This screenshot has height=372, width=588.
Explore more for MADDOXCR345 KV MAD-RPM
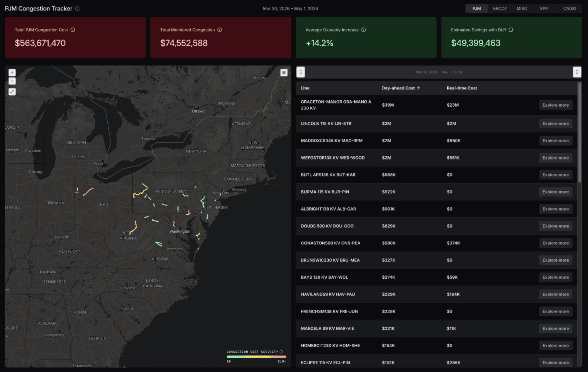555,141
